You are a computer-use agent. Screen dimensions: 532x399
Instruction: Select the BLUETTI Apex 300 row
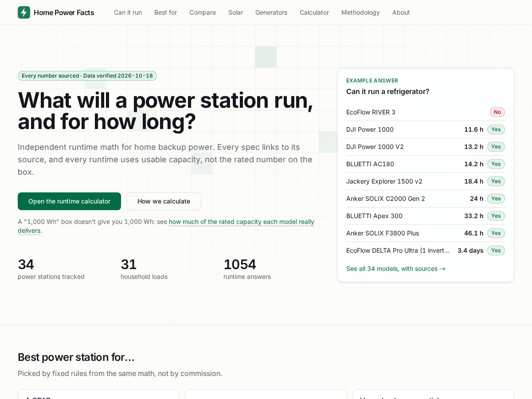426,216
